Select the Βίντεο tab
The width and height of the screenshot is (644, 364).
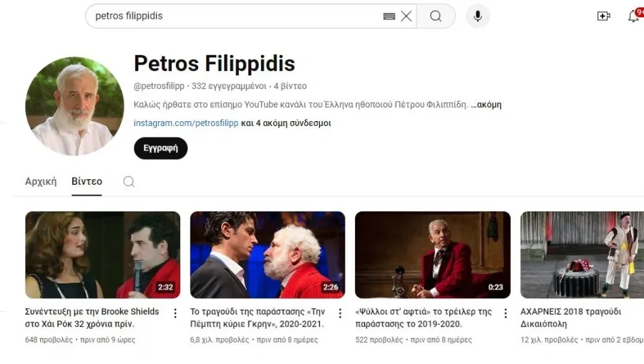coord(87,181)
